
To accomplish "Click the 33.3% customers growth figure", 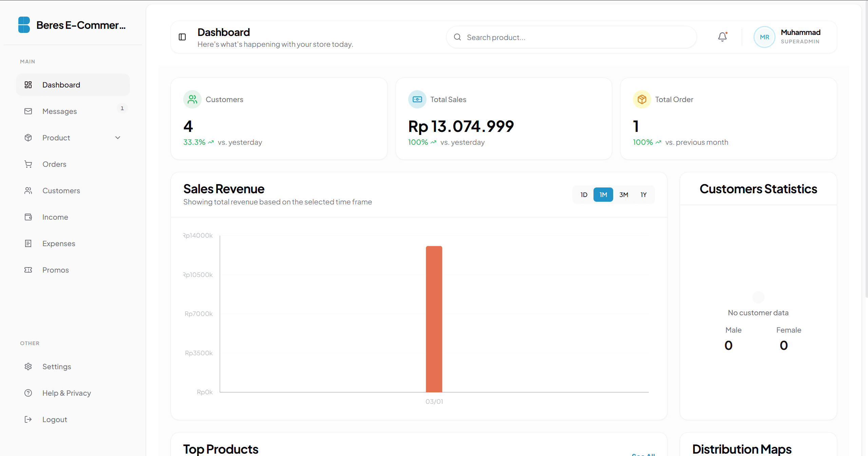I will [x=194, y=142].
